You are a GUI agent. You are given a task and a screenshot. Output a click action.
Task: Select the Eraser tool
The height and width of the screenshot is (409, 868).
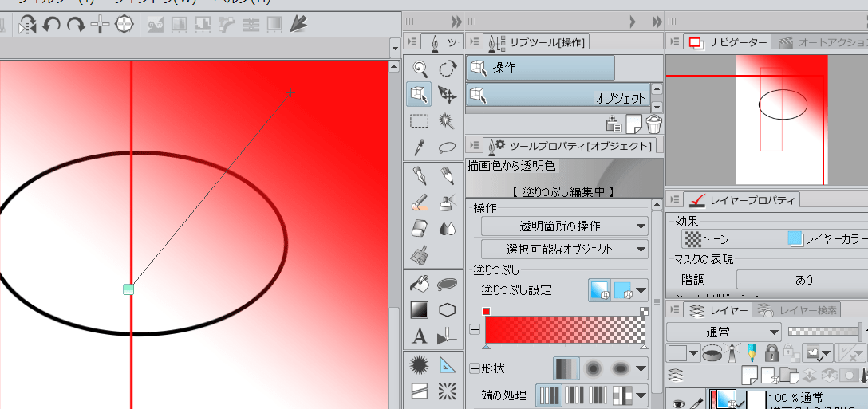(420, 228)
